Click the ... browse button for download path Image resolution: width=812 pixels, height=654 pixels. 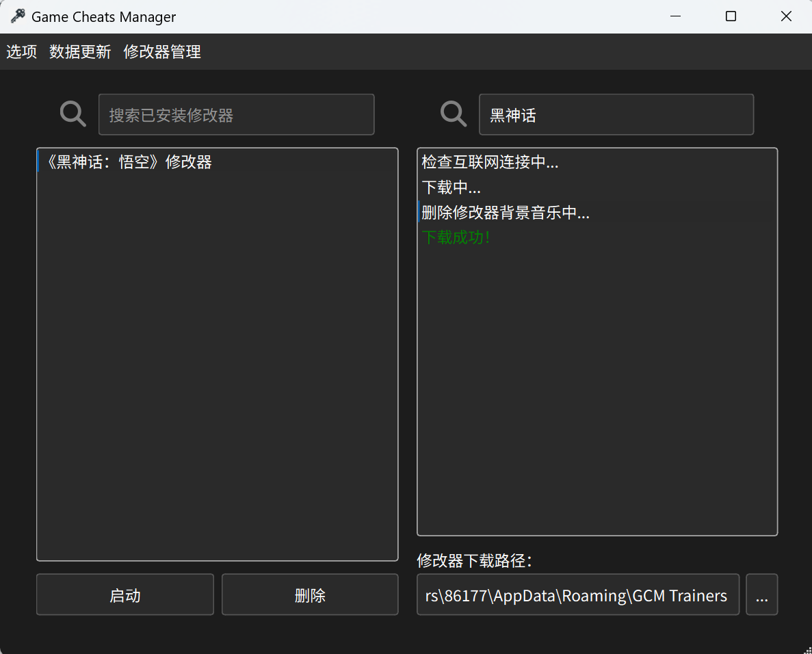pos(761,594)
